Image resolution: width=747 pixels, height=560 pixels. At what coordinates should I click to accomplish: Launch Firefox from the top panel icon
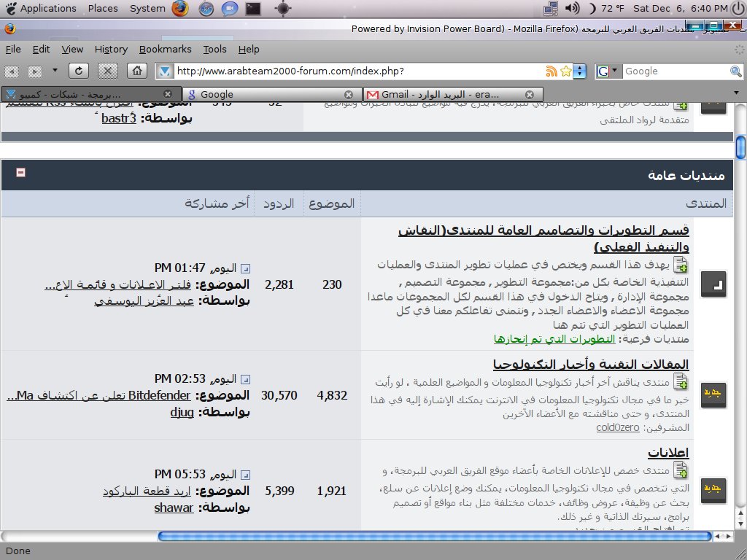[180, 8]
